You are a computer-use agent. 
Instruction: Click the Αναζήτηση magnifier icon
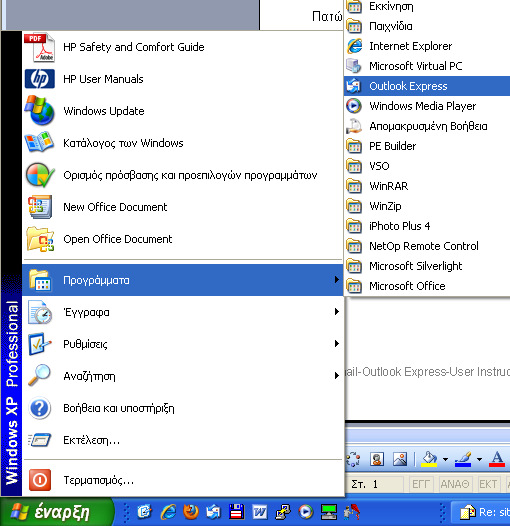pyautogui.click(x=39, y=375)
